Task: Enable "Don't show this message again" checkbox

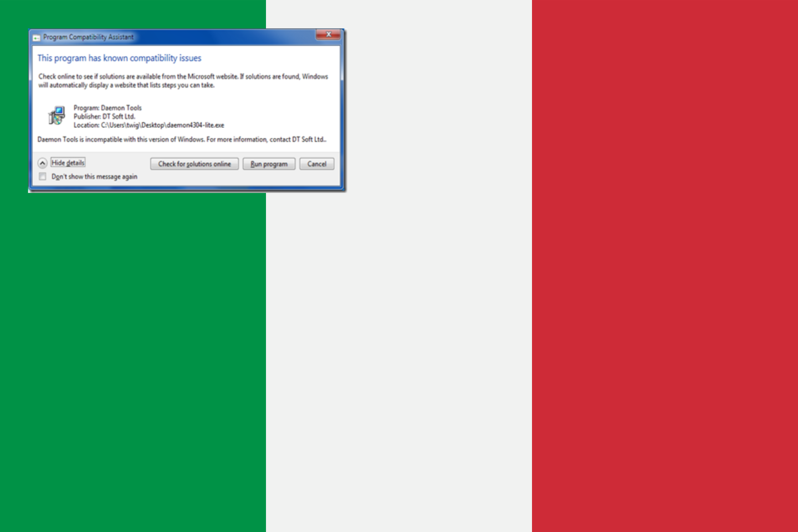Action: [x=43, y=177]
